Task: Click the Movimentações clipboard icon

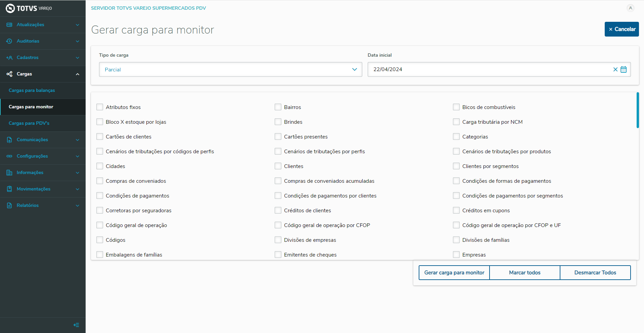Action: [x=9, y=189]
